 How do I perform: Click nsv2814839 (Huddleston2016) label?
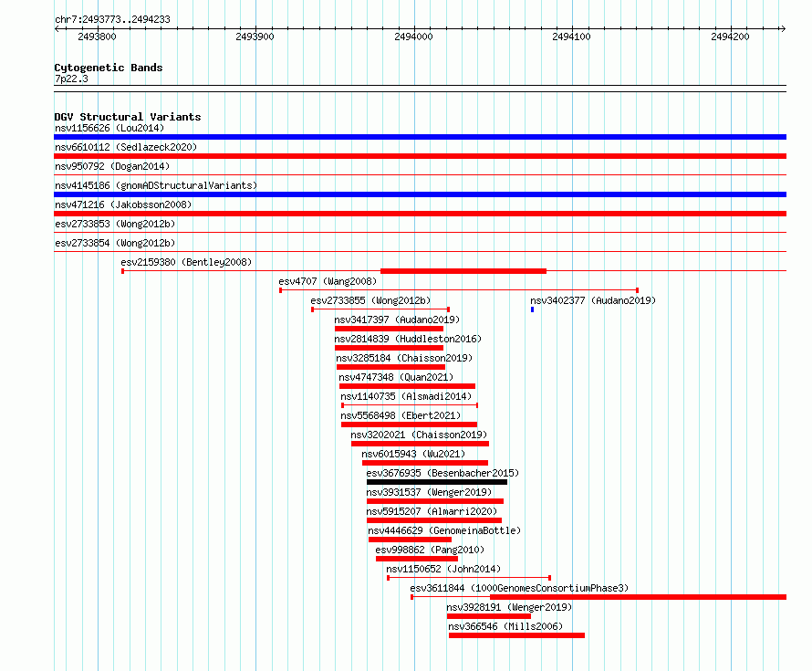[x=408, y=339]
